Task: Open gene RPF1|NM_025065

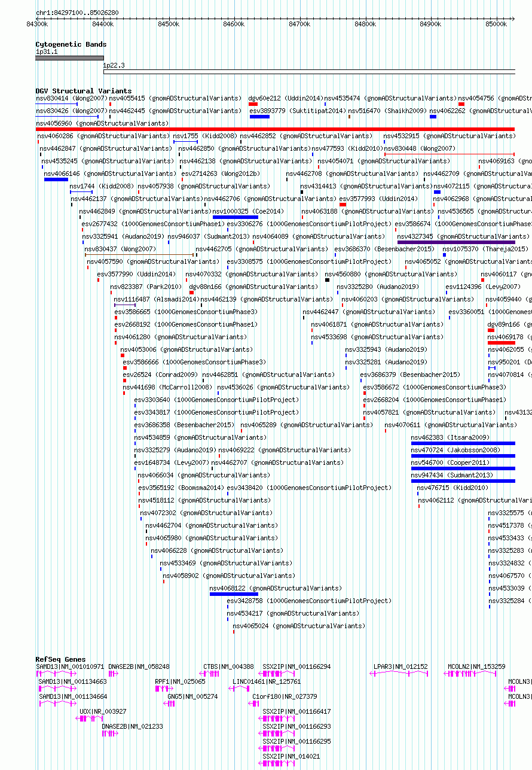Action: pyautogui.click(x=180, y=681)
